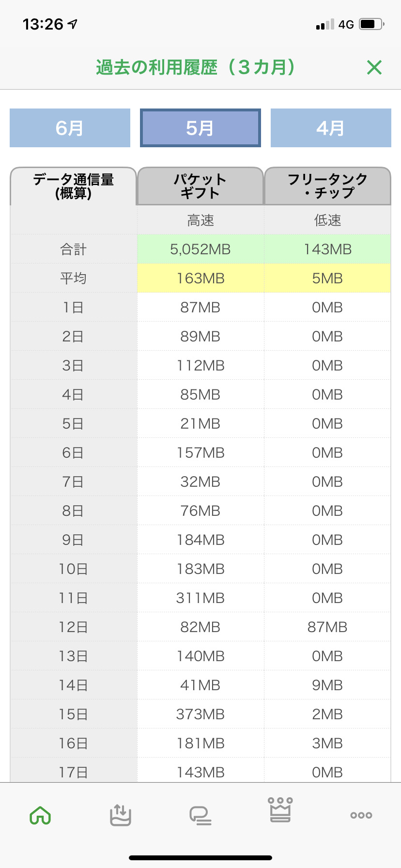Screen dimensions: 401x868
Task: Close the usage history screen with X
Action: [374, 67]
